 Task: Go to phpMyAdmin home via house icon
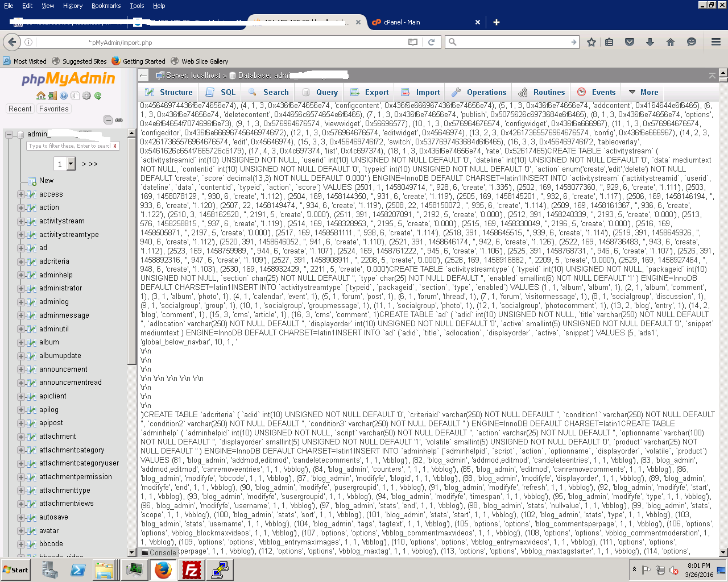point(41,95)
